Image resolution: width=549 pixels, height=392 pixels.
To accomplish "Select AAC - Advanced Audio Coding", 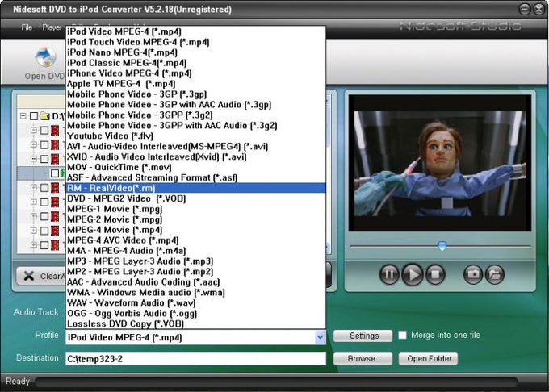I will pos(195,282).
